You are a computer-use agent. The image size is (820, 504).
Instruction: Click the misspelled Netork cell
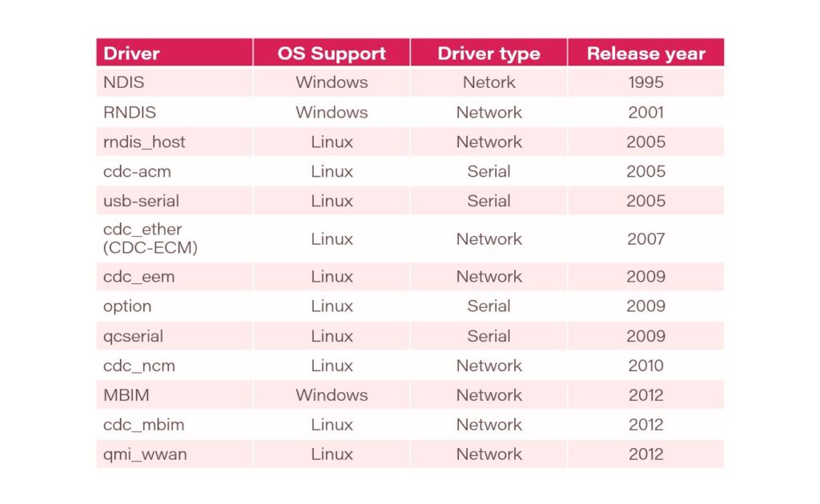[488, 82]
